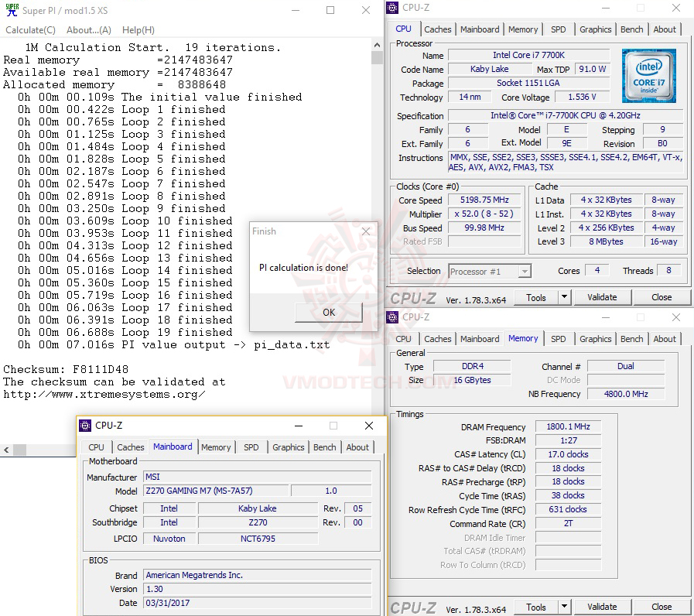Click the CPU-Z chip icon on the CPU window

[391, 7]
